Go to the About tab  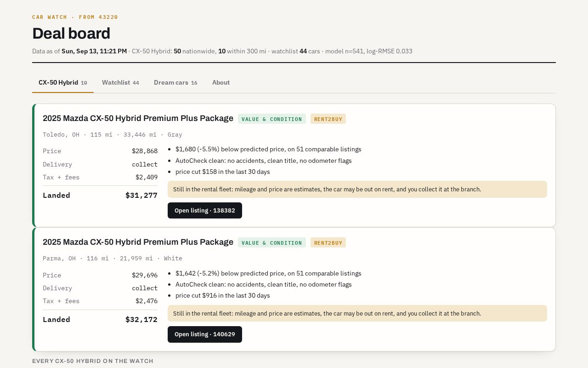tap(221, 83)
